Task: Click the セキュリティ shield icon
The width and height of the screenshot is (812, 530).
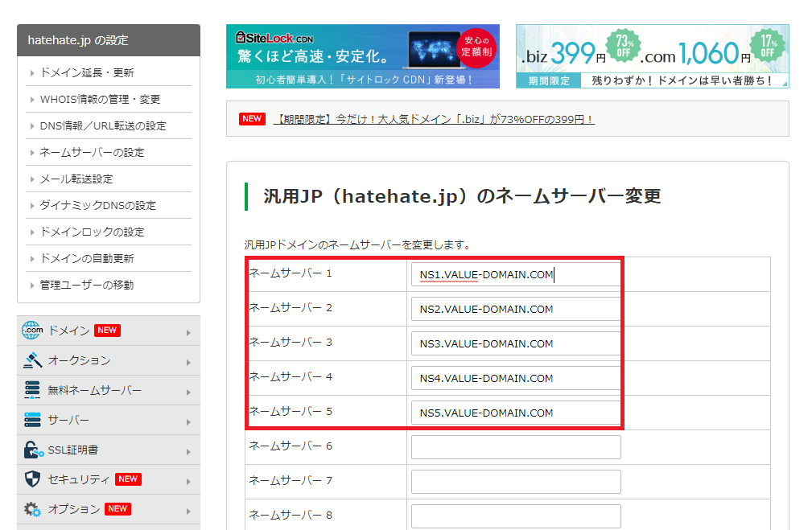Action: pyautogui.click(x=32, y=479)
